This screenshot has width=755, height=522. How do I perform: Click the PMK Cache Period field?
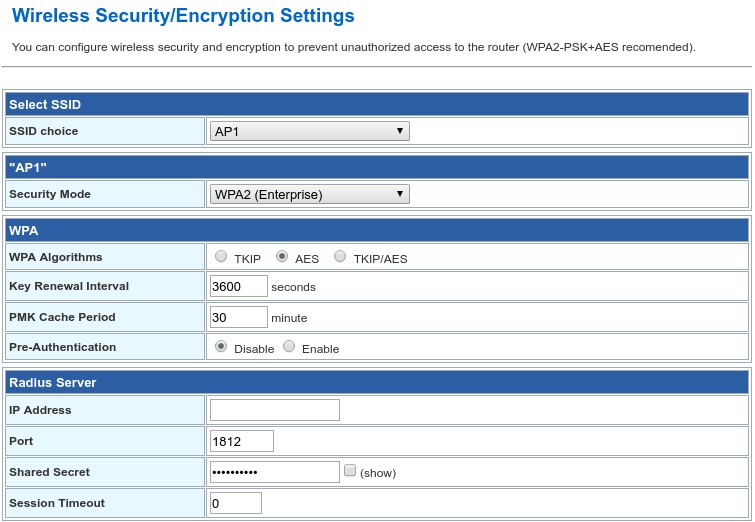(x=239, y=317)
